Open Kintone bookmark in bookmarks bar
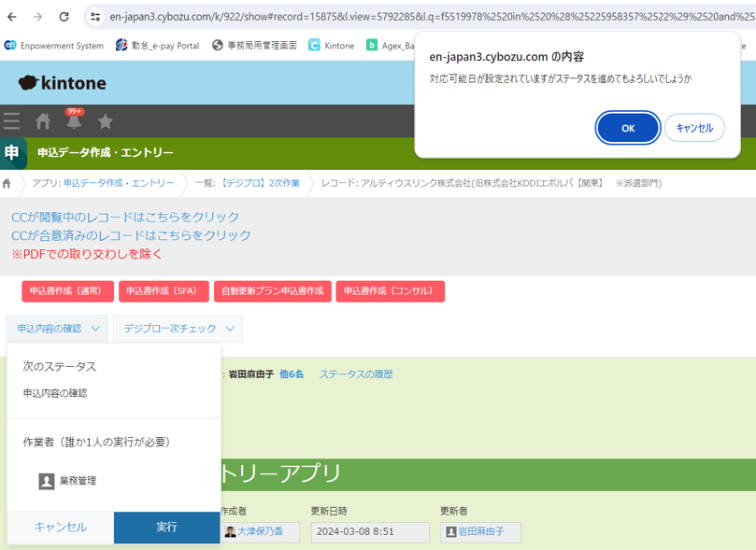The width and height of the screenshot is (756, 550). coord(332,45)
